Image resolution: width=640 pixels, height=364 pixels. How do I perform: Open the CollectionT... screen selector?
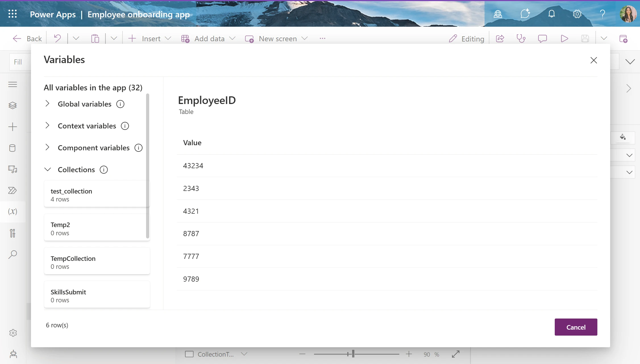(244, 354)
